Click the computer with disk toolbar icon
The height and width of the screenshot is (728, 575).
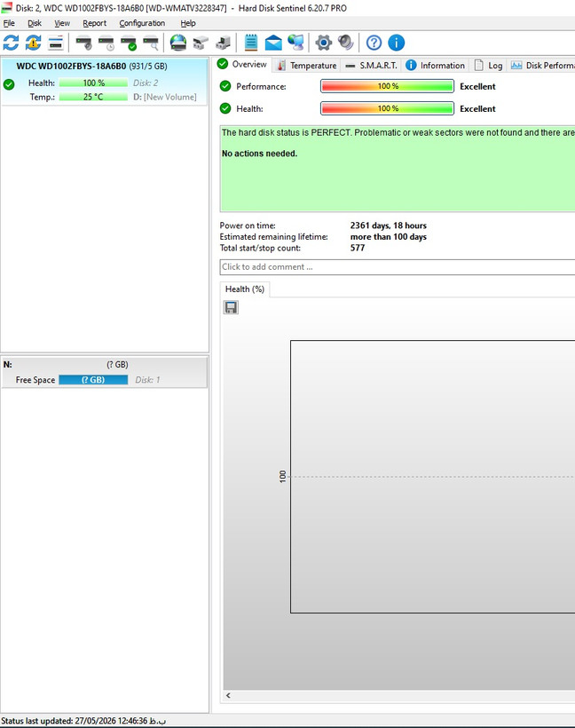click(224, 43)
